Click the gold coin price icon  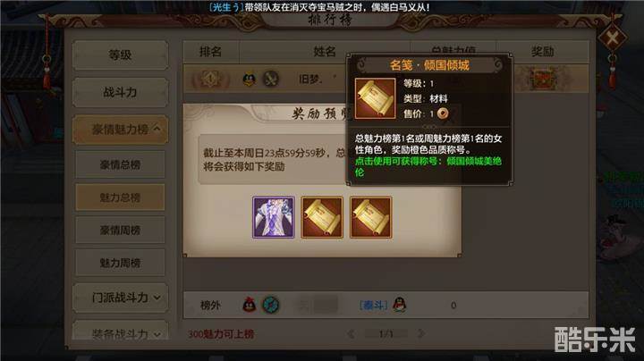point(443,113)
